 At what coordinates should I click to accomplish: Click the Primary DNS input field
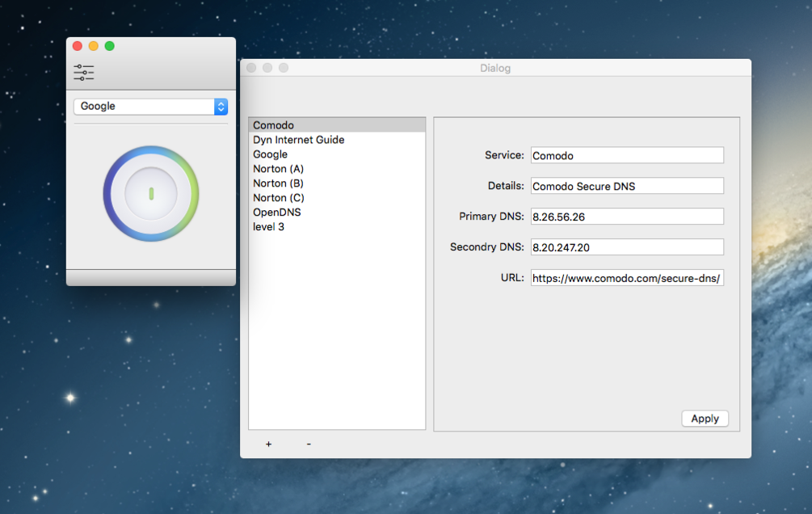[627, 217]
